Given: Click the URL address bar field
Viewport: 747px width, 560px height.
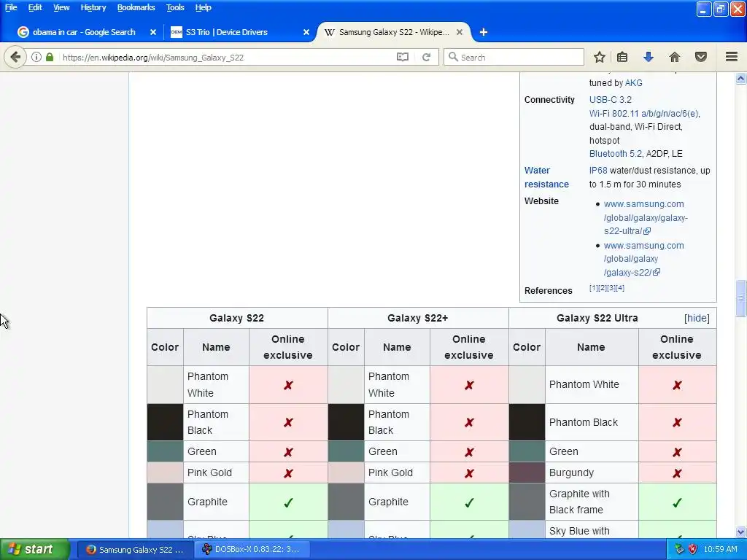Looking at the screenshot, I should pyautogui.click(x=226, y=57).
